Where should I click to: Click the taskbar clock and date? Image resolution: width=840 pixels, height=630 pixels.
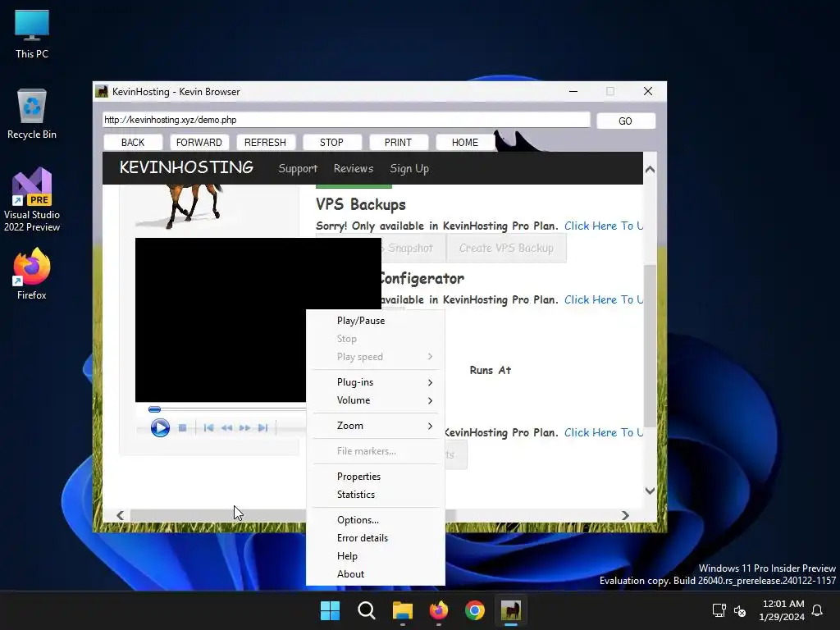pyautogui.click(x=782, y=610)
